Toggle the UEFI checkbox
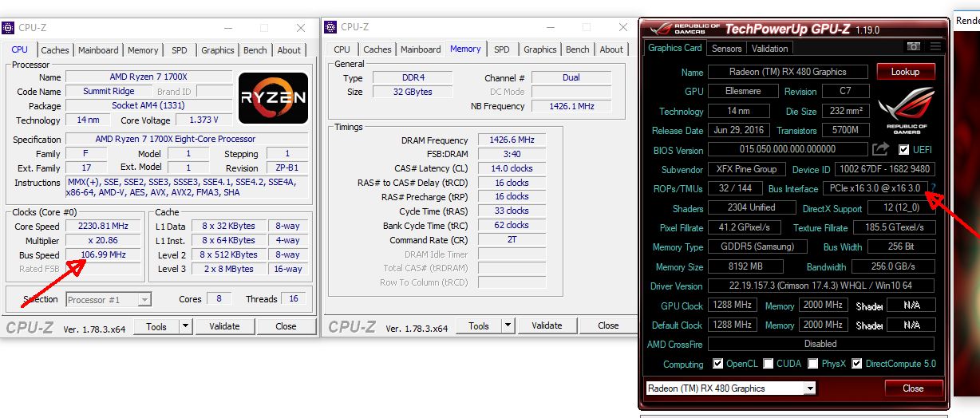Image resolution: width=980 pixels, height=418 pixels. pos(903,149)
